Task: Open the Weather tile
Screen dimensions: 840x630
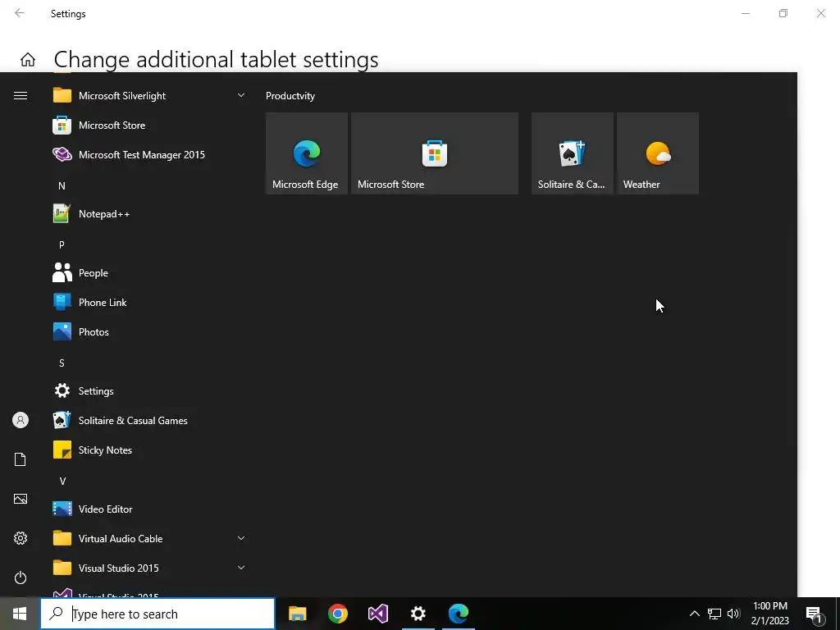Action: point(658,153)
